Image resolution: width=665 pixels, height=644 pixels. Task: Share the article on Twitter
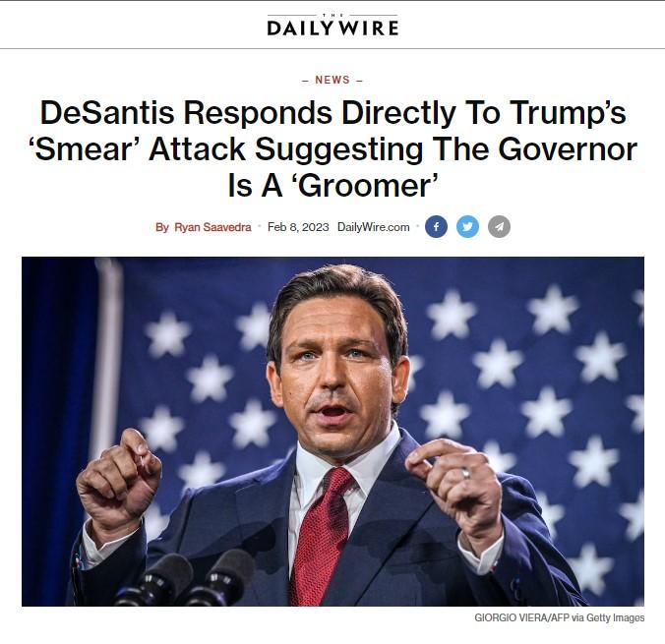pos(467,227)
